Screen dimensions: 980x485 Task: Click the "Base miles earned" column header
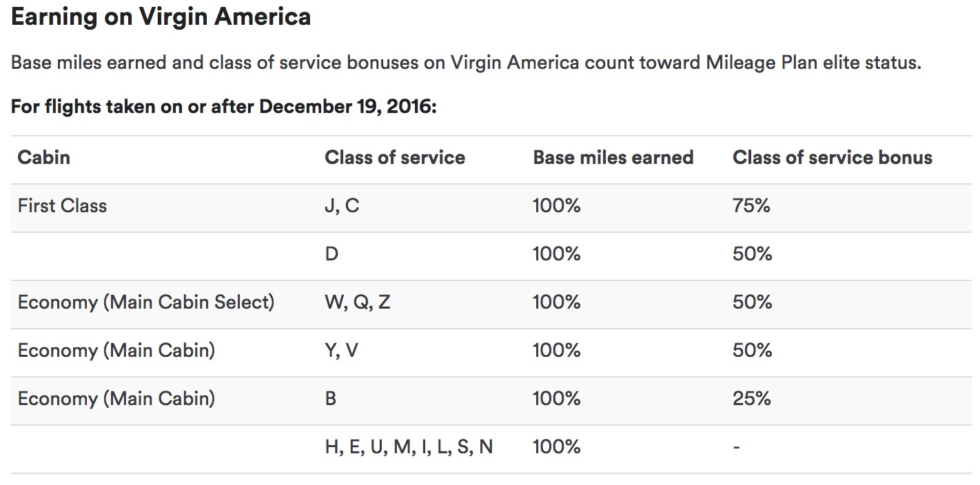pos(613,158)
